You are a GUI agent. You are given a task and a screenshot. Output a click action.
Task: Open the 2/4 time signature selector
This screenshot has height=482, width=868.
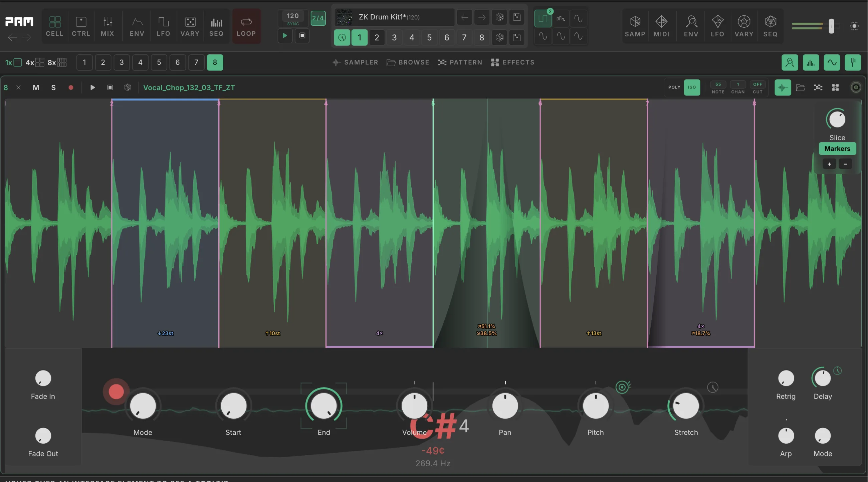click(x=318, y=18)
